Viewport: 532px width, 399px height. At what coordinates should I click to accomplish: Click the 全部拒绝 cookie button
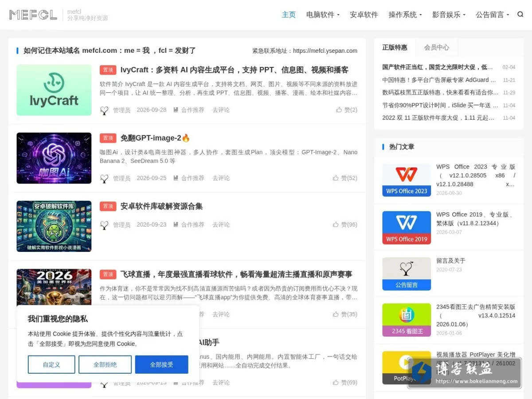click(105, 364)
